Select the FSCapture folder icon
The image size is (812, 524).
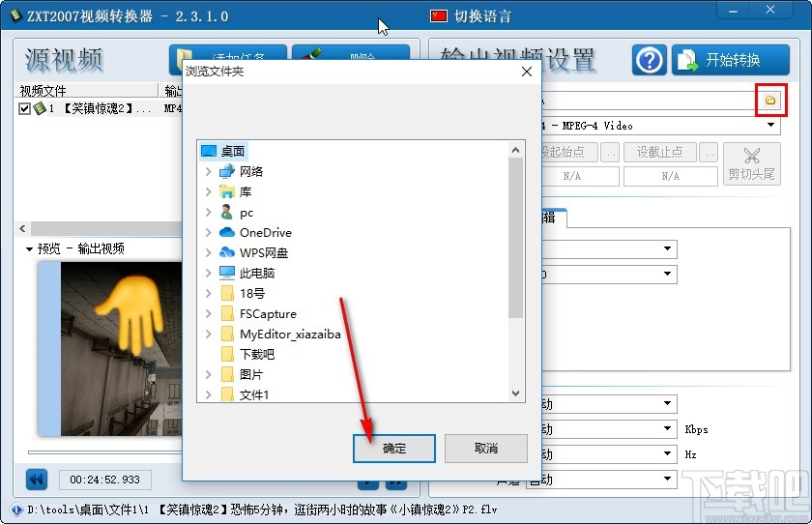pos(227,314)
